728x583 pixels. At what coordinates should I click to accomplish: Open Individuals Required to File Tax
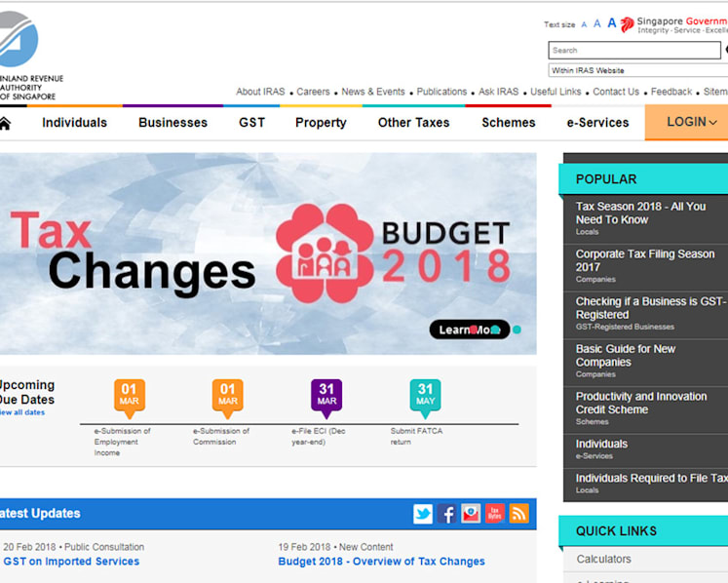click(x=652, y=478)
